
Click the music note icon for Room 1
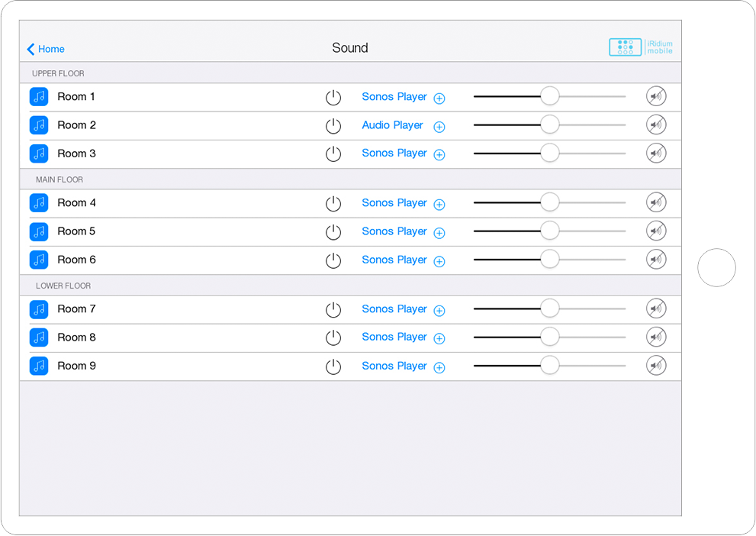pos(39,97)
